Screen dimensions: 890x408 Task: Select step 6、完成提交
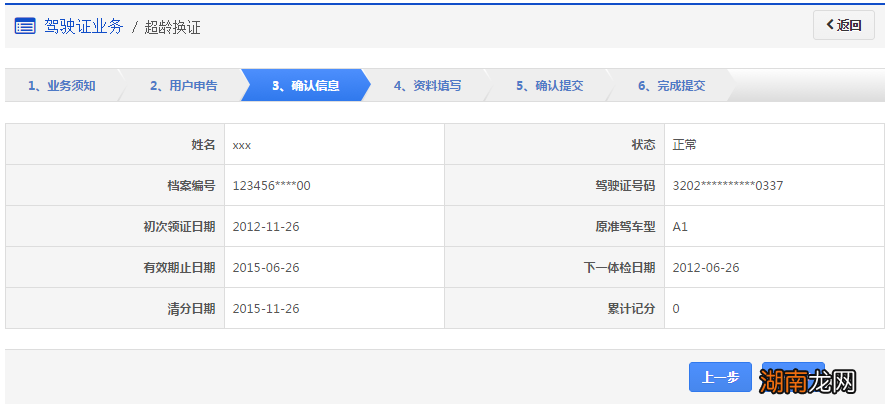click(671, 86)
